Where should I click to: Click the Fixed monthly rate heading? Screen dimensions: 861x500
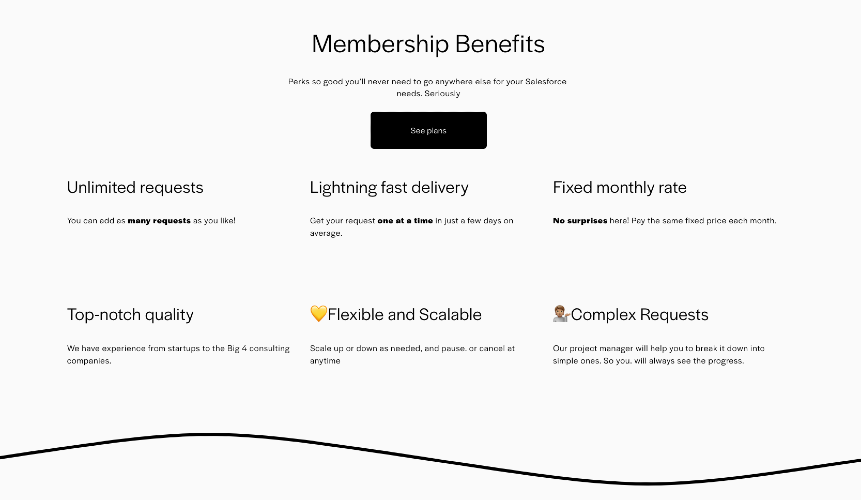619,188
